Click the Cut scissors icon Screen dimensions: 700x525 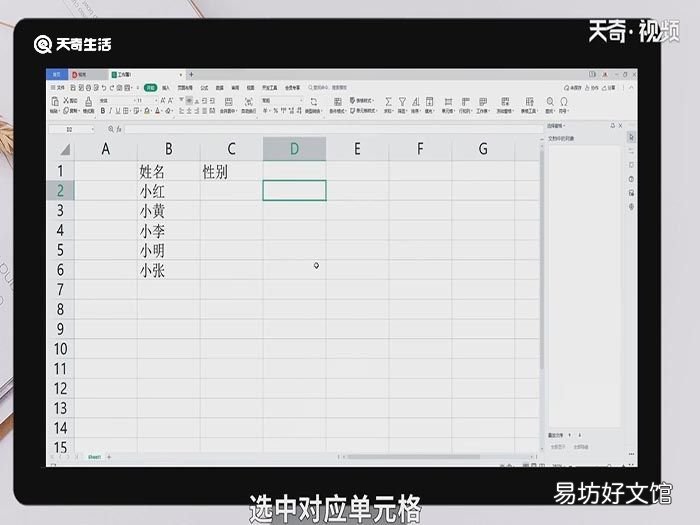click(x=67, y=100)
